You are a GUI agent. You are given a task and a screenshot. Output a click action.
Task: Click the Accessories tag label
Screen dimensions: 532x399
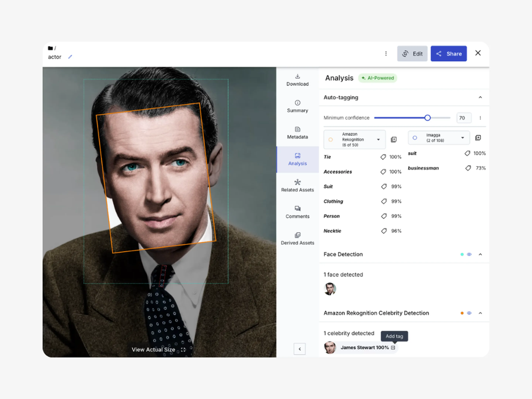coord(338,172)
